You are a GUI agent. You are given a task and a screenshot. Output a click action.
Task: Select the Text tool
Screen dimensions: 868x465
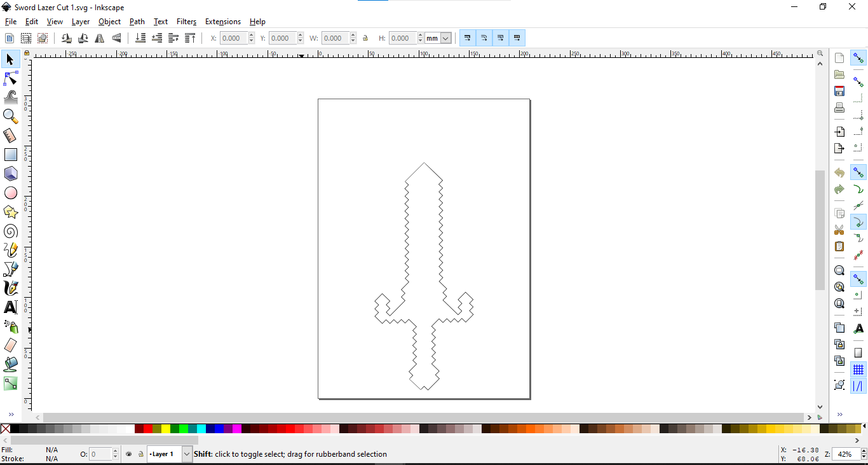(x=10, y=307)
